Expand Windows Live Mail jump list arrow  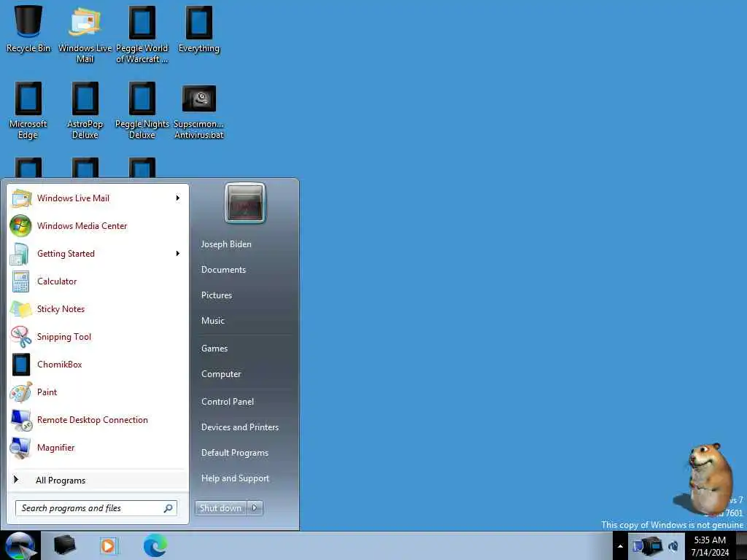(x=178, y=198)
